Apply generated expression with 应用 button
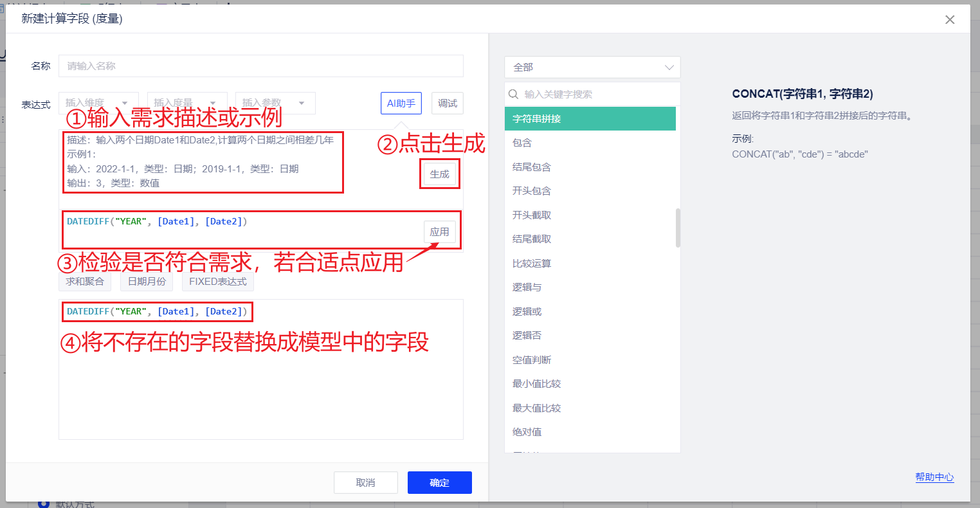The image size is (980, 508). tap(440, 232)
